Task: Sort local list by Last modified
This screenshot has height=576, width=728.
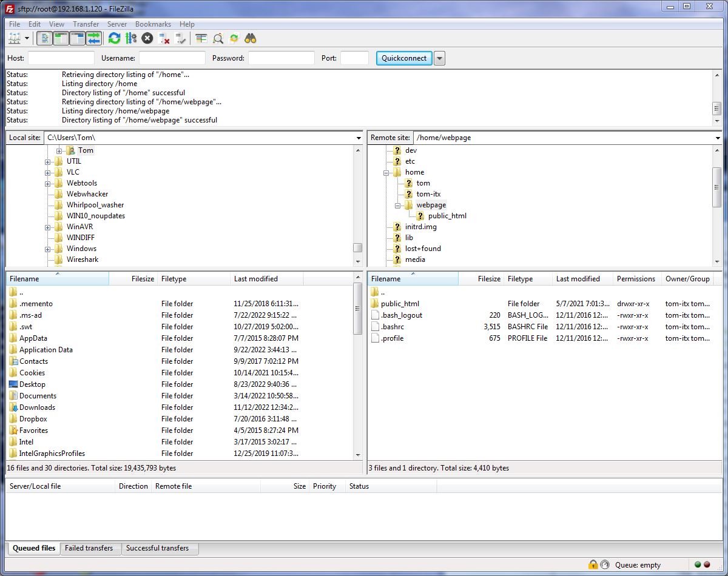Action: (x=266, y=279)
